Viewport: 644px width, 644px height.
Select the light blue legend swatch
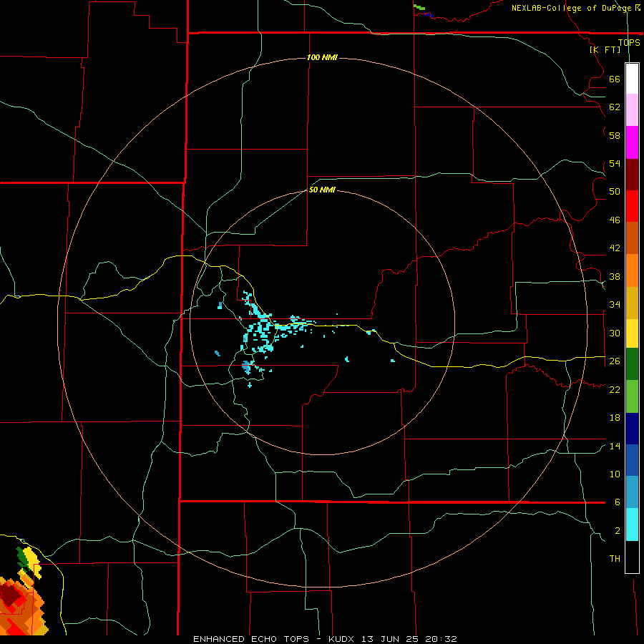tap(632, 492)
